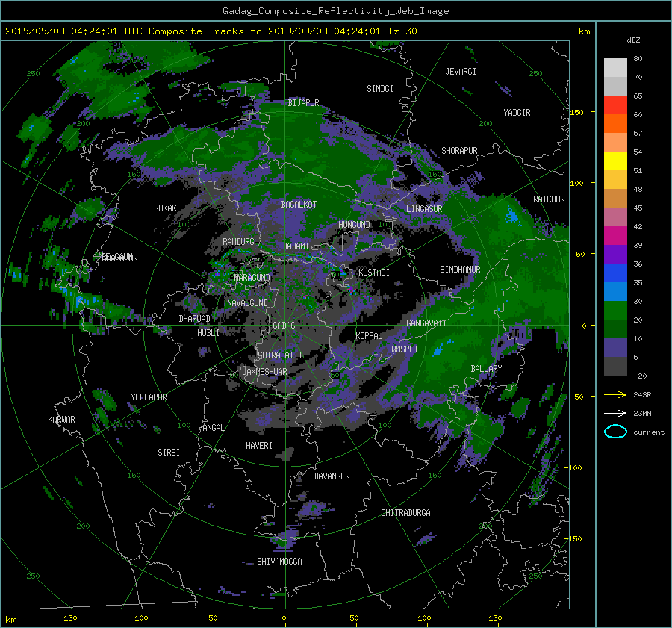Viewport: 672px width, 628px height.
Task: Click the cyan current-position ellipse in legend
Action: pos(615,432)
